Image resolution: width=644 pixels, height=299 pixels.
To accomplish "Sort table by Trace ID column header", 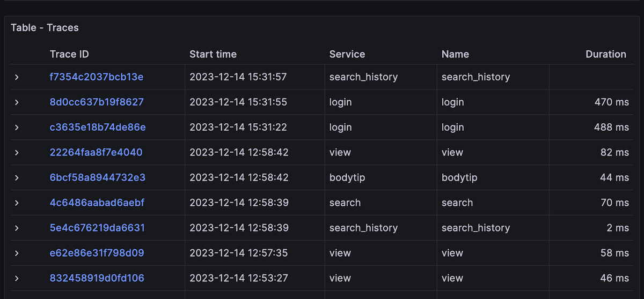I will coord(69,54).
